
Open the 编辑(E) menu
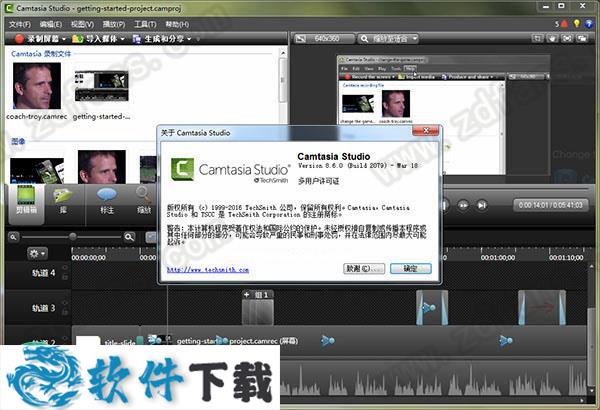(x=51, y=25)
